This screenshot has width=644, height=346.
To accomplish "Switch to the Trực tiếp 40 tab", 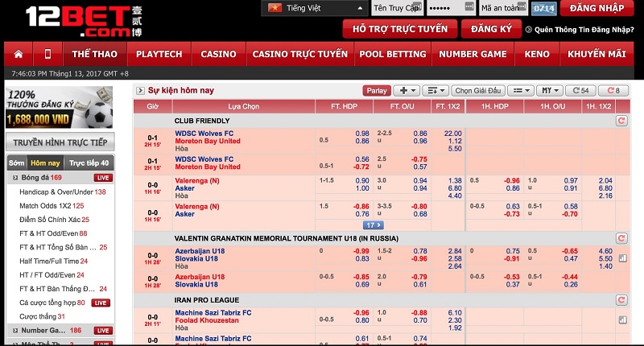I will click(x=89, y=163).
